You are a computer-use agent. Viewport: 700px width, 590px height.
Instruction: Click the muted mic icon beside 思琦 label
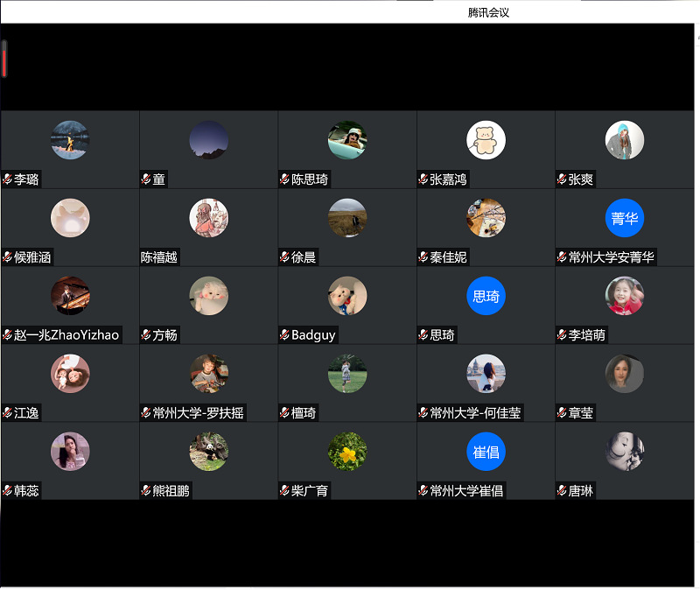pos(423,335)
